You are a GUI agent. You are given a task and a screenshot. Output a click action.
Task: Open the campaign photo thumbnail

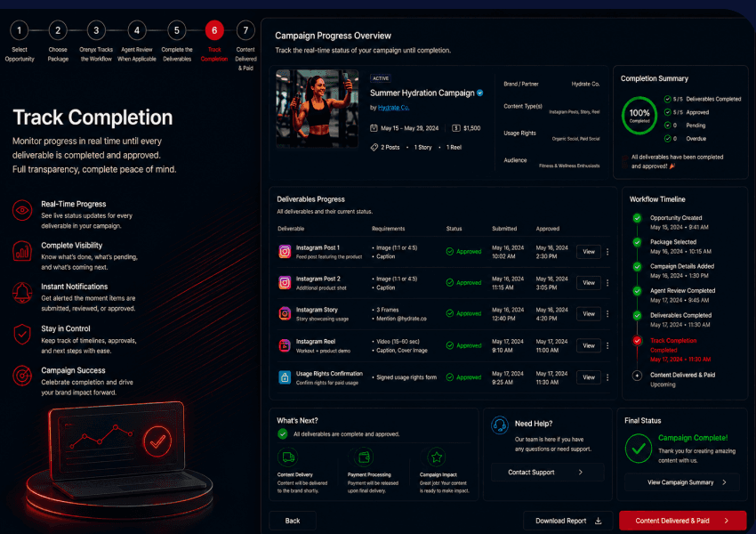[318, 109]
